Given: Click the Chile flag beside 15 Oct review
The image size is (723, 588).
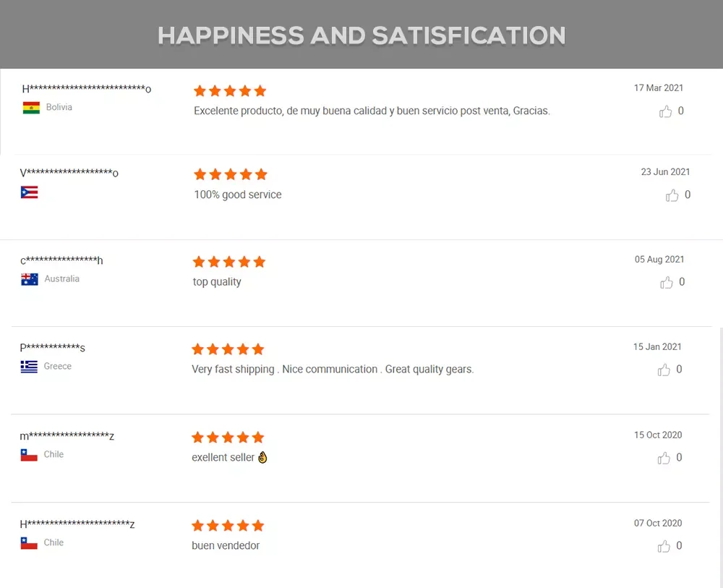Looking at the screenshot, I should coord(29,455).
